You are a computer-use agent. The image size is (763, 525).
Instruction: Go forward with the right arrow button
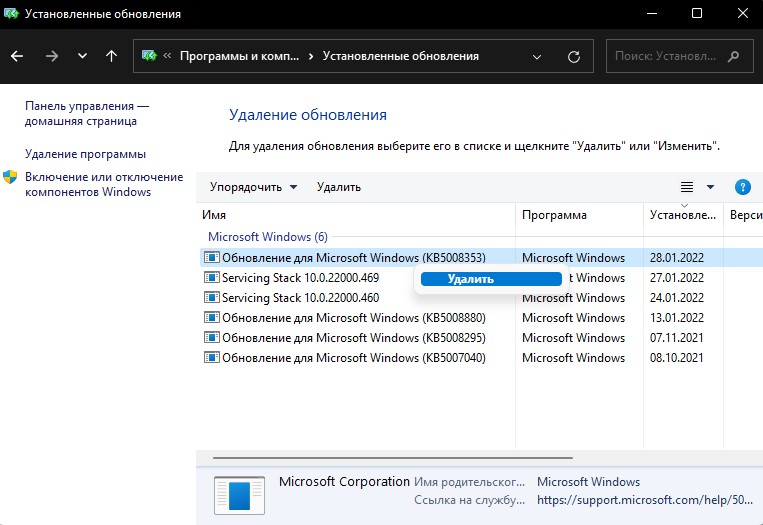[x=52, y=56]
